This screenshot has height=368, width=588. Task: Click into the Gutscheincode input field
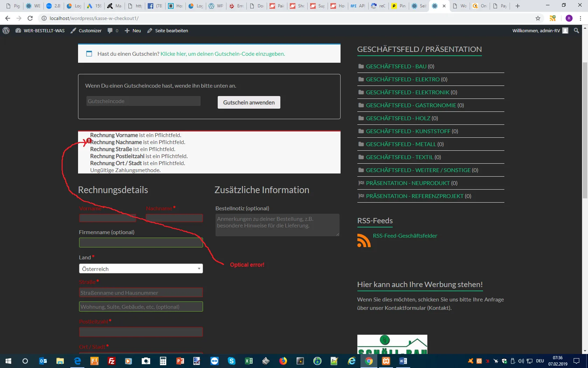(143, 101)
